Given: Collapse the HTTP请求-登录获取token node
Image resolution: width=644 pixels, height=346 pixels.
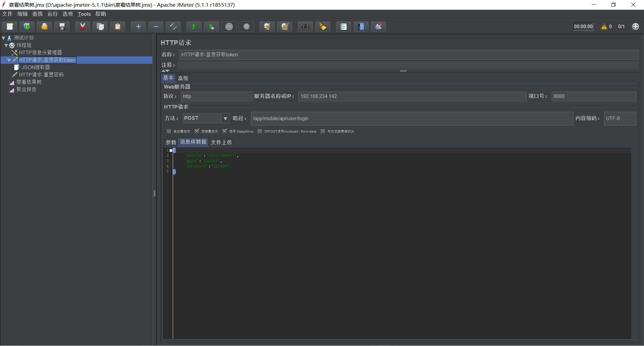Looking at the screenshot, I should (9, 60).
